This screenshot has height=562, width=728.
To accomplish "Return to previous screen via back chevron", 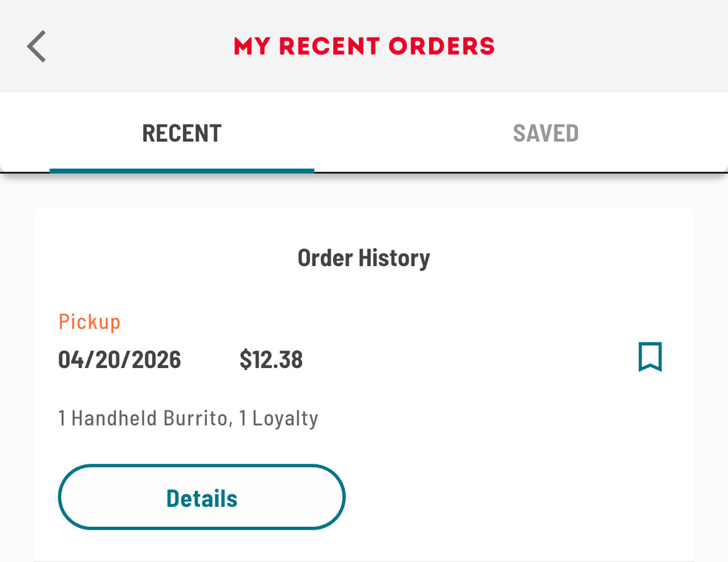I will (36, 47).
